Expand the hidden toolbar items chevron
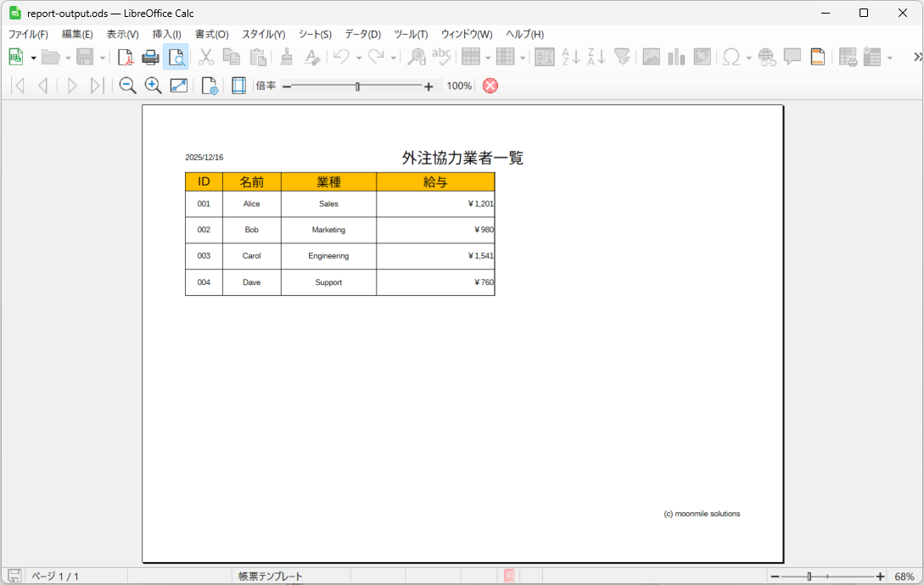 coord(916,57)
